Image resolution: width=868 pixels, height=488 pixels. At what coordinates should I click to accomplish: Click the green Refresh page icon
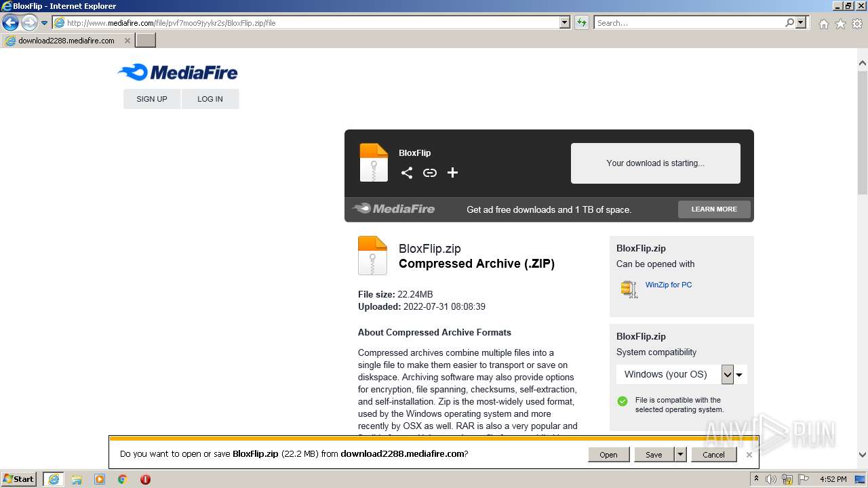582,23
